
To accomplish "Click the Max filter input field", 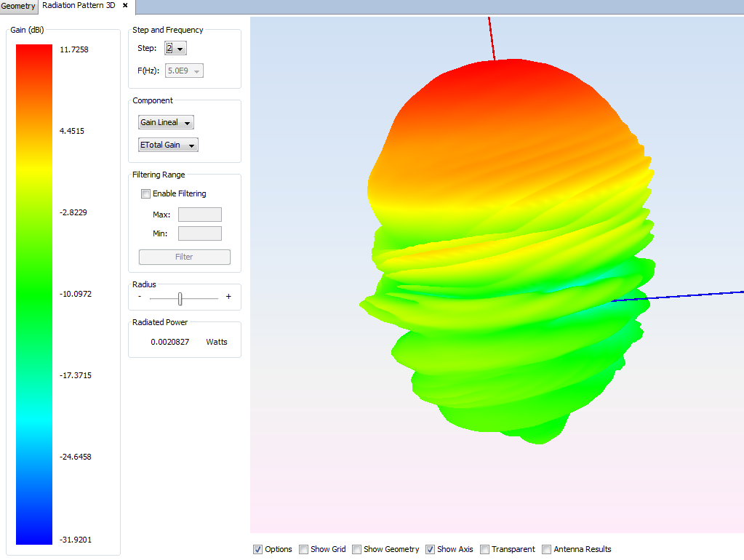I will coord(199,215).
